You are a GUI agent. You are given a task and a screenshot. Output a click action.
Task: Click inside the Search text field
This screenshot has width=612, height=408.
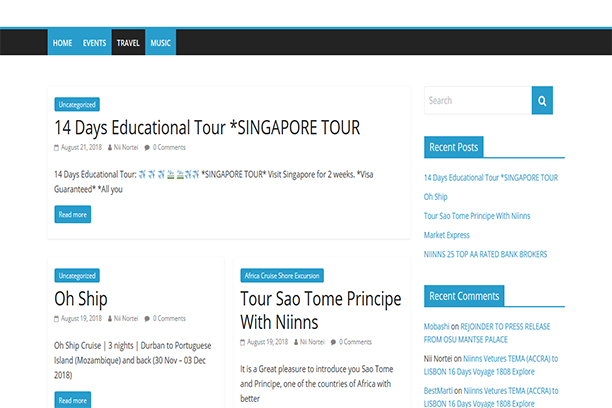click(x=477, y=100)
